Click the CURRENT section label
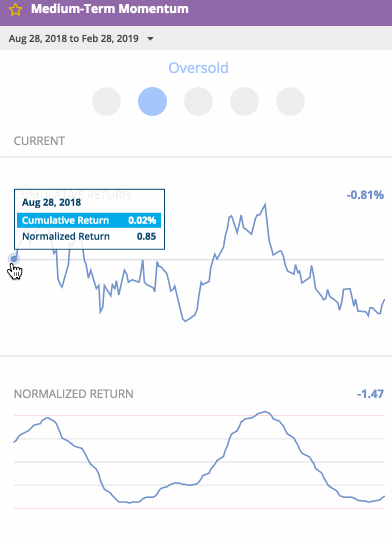The width and height of the screenshot is (392, 541). pyautogui.click(x=39, y=141)
